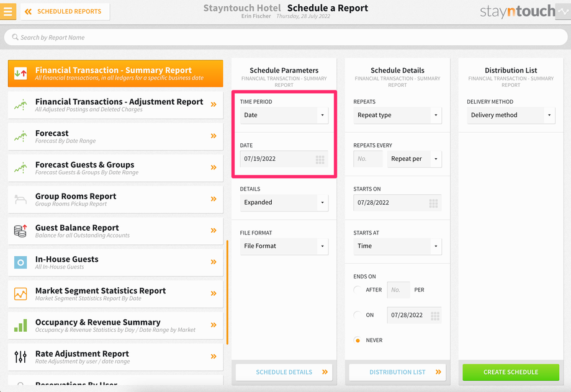Screen dimensions: 571x392
Task: Open the Details Expanded dropdown
Action: pos(284,202)
